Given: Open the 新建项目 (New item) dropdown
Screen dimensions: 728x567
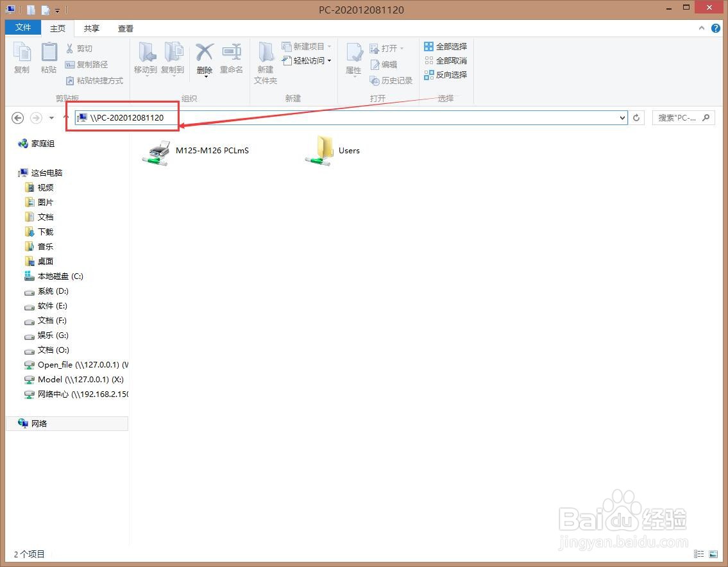Looking at the screenshot, I should click(x=307, y=46).
